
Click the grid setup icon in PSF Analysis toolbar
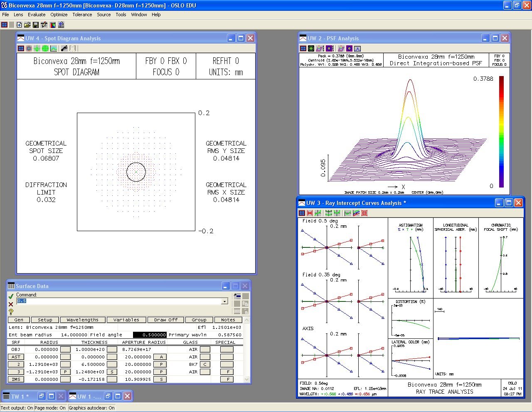pyautogui.click(x=303, y=49)
